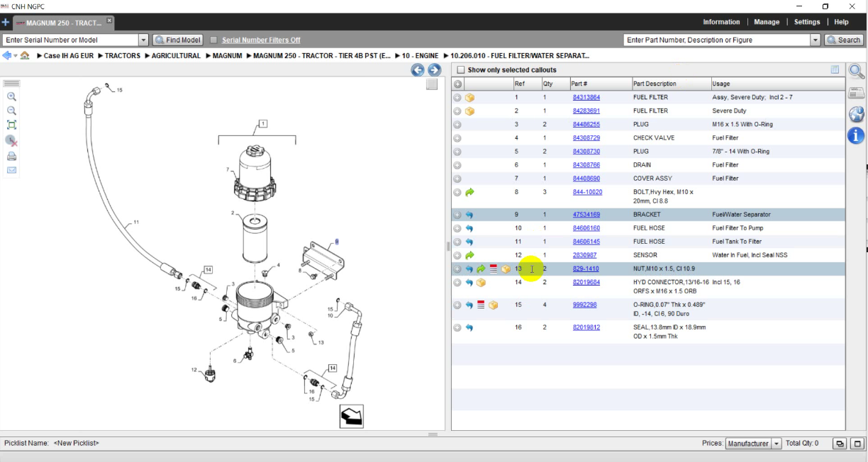Viewport: 868px width, 462px height.
Task: Open the Manage menu
Action: [x=767, y=22]
